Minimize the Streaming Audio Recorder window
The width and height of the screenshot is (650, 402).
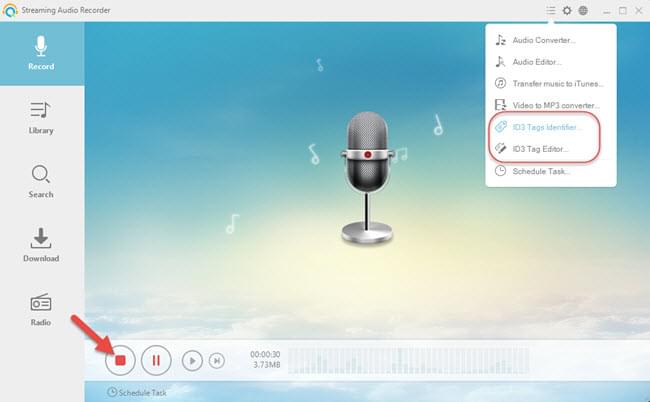(x=606, y=11)
